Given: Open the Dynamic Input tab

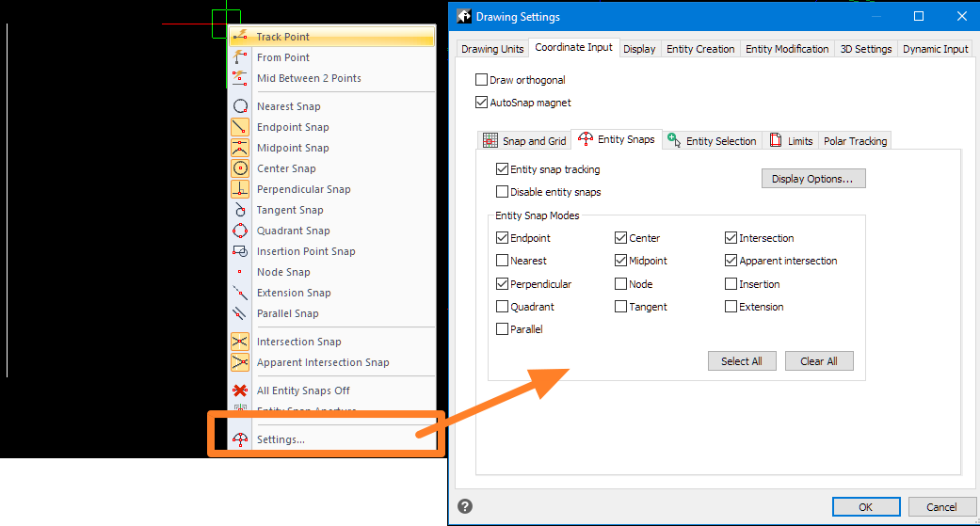Looking at the screenshot, I should (x=935, y=49).
